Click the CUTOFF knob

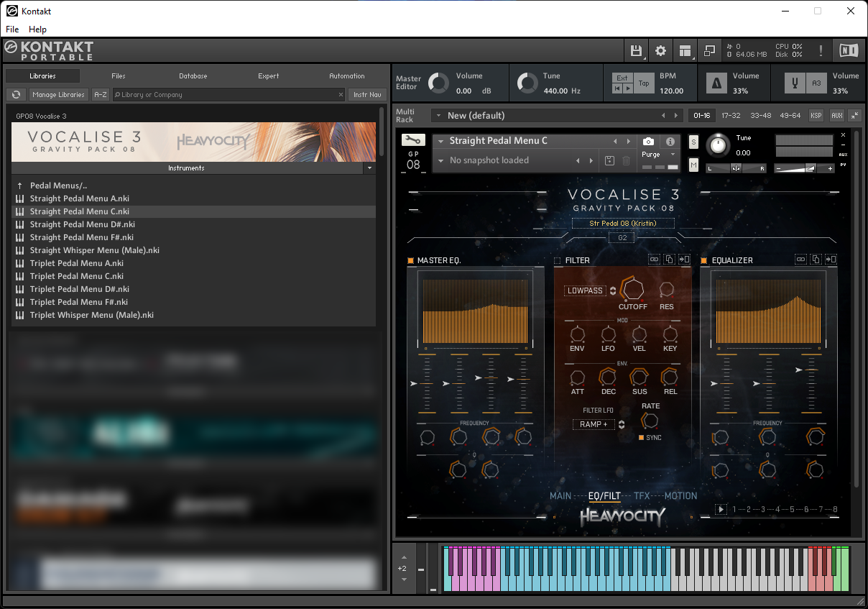pos(632,289)
